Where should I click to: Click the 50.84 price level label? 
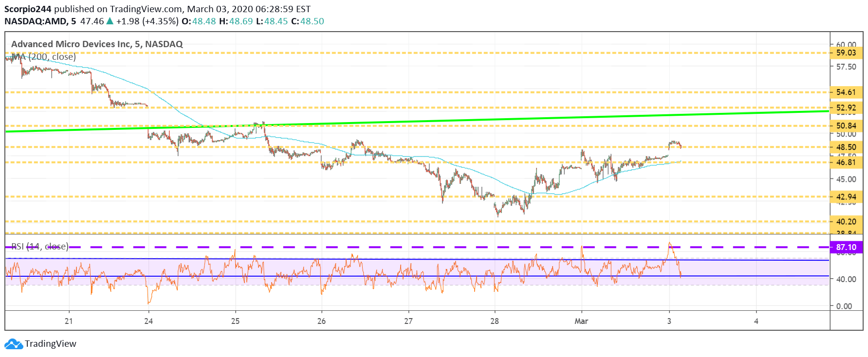[846, 125]
